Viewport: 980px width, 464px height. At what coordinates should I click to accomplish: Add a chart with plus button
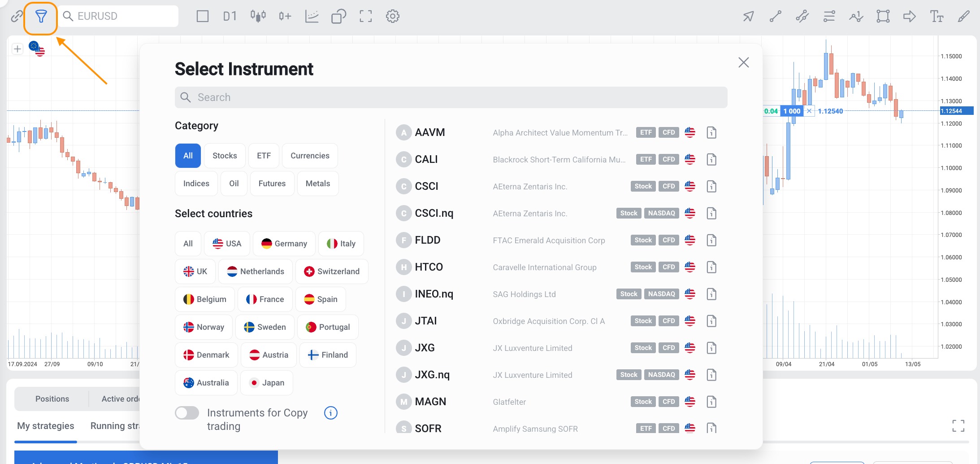pos(17,49)
